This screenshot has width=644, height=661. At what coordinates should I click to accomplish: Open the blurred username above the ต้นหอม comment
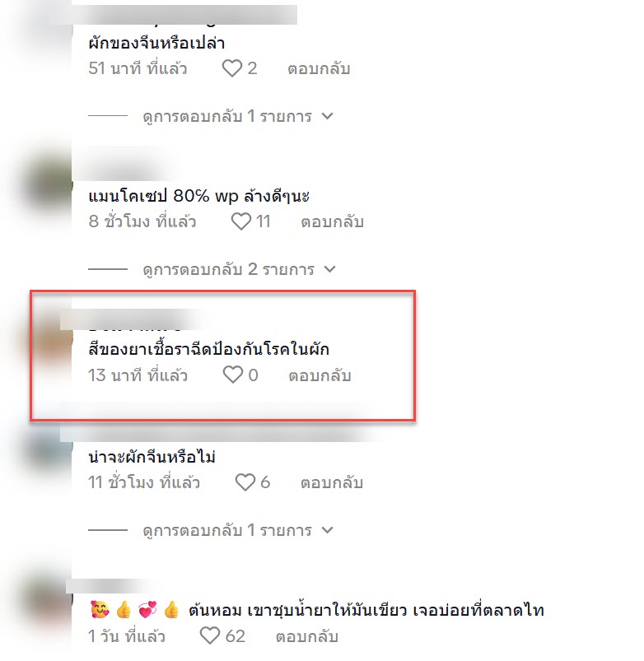tap(108, 586)
